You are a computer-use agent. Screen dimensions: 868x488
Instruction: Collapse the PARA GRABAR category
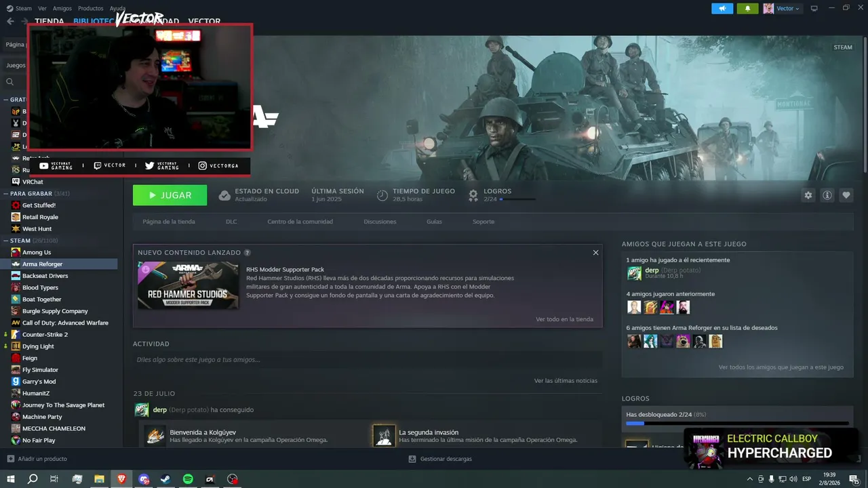5,193
